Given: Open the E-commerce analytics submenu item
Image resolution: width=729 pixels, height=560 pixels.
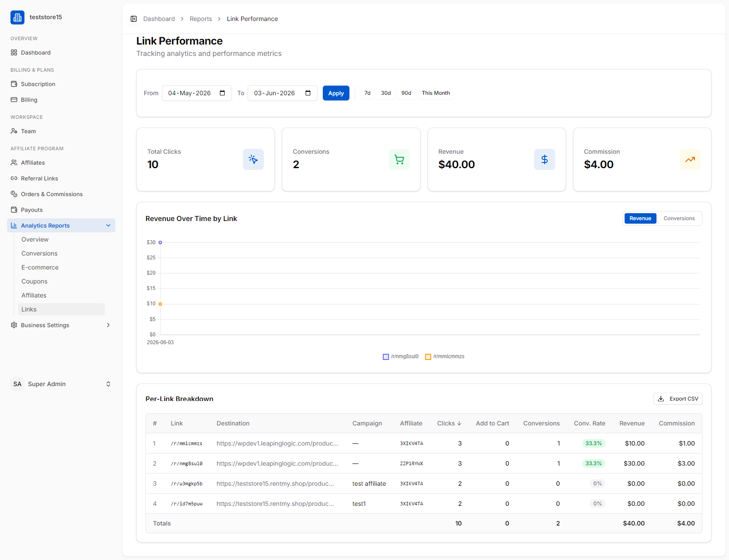Looking at the screenshot, I should [x=61, y=267].
